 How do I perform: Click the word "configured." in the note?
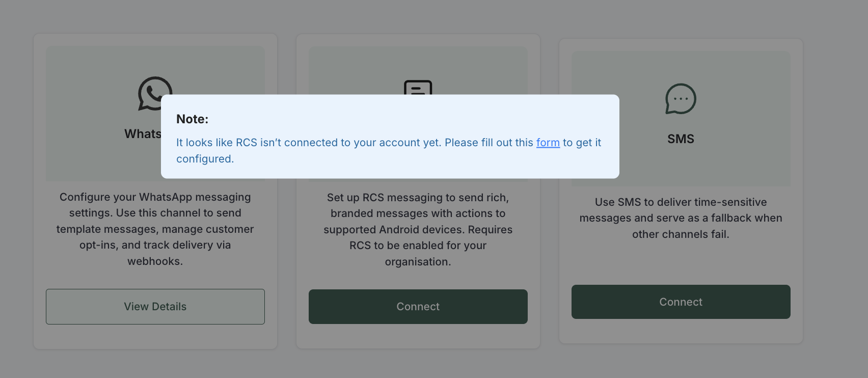[205, 159]
